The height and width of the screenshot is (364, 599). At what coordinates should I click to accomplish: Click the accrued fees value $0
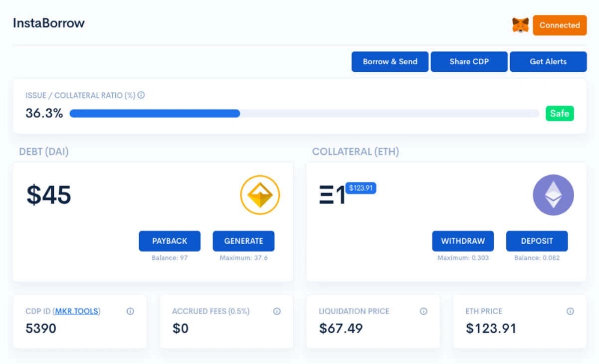[x=181, y=328]
